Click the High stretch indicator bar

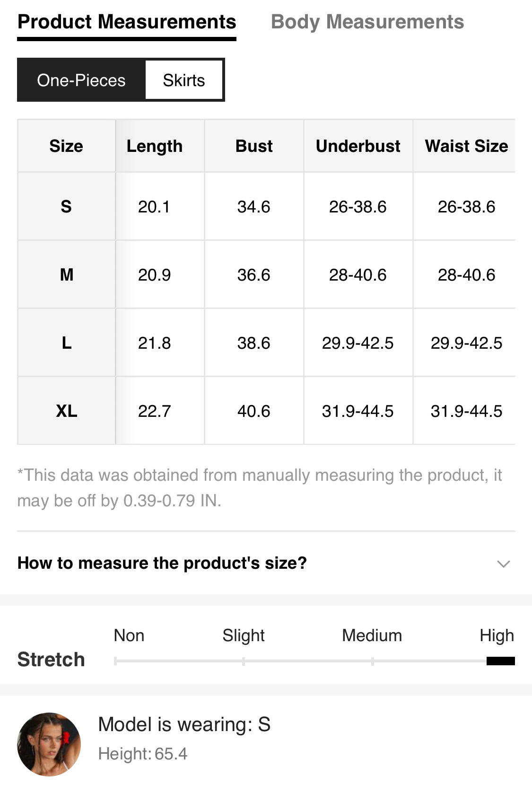point(500,661)
